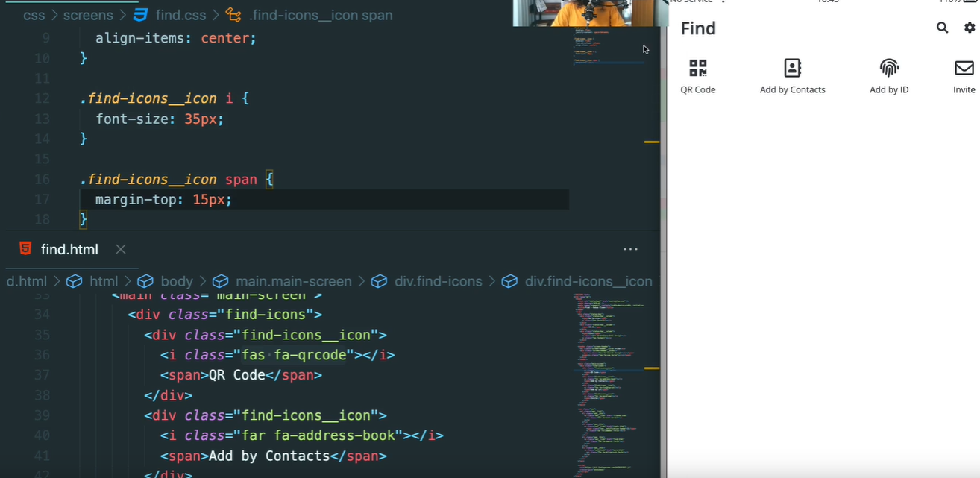The height and width of the screenshot is (478, 980).
Task: Open the settings gear in Find app
Action: coord(970,28)
